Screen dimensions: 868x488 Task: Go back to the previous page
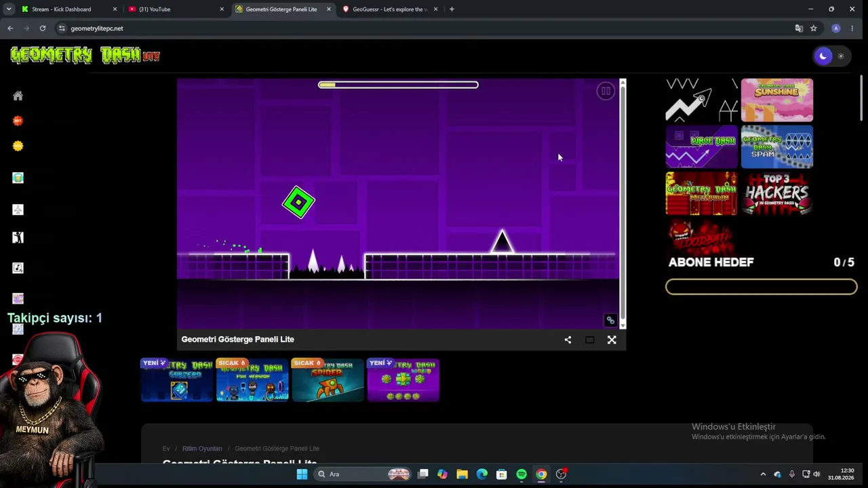point(10,28)
